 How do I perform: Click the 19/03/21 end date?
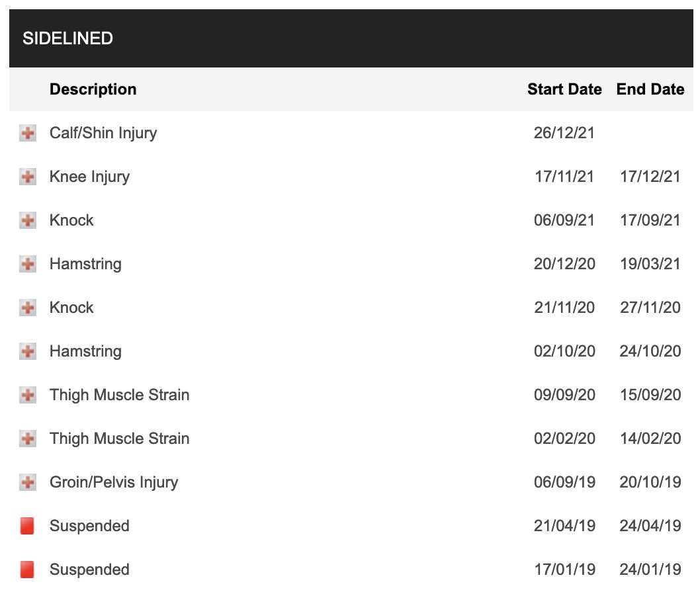(650, 264)
